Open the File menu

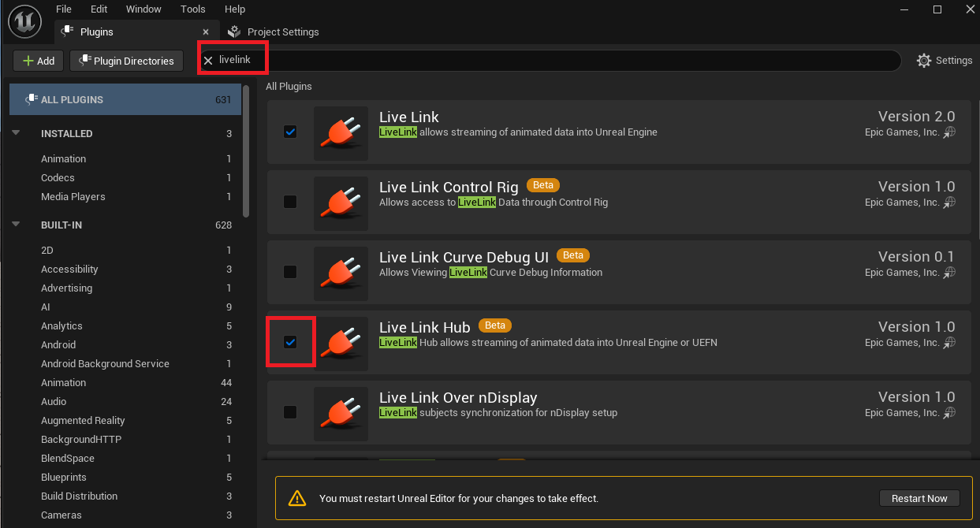click(x=64, y=9)
